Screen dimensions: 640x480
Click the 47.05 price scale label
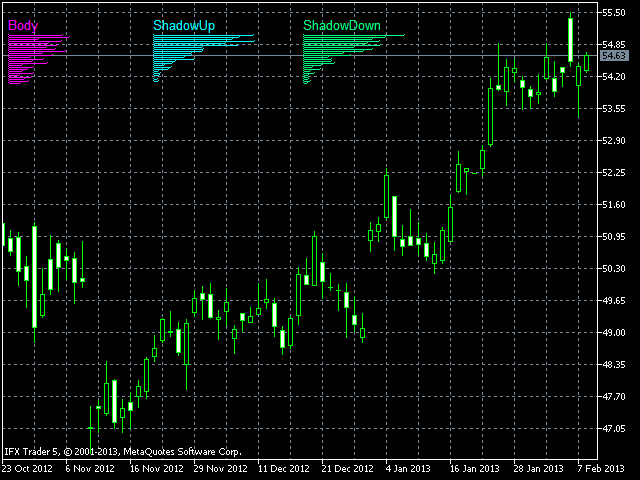click(614, 429)
